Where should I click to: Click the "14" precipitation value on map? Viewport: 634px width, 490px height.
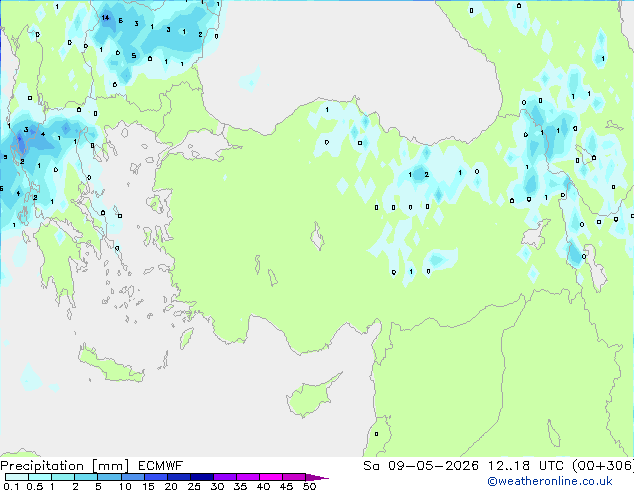click(x=105, y=17)
